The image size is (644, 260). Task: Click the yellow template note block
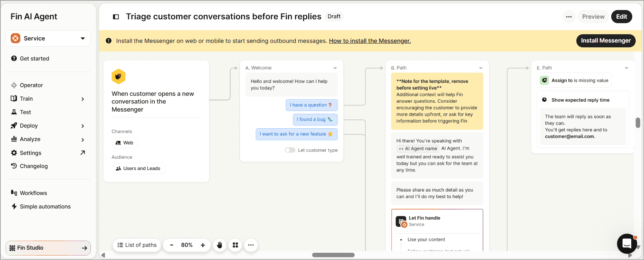pyautogui.click(x=437, y=101)
